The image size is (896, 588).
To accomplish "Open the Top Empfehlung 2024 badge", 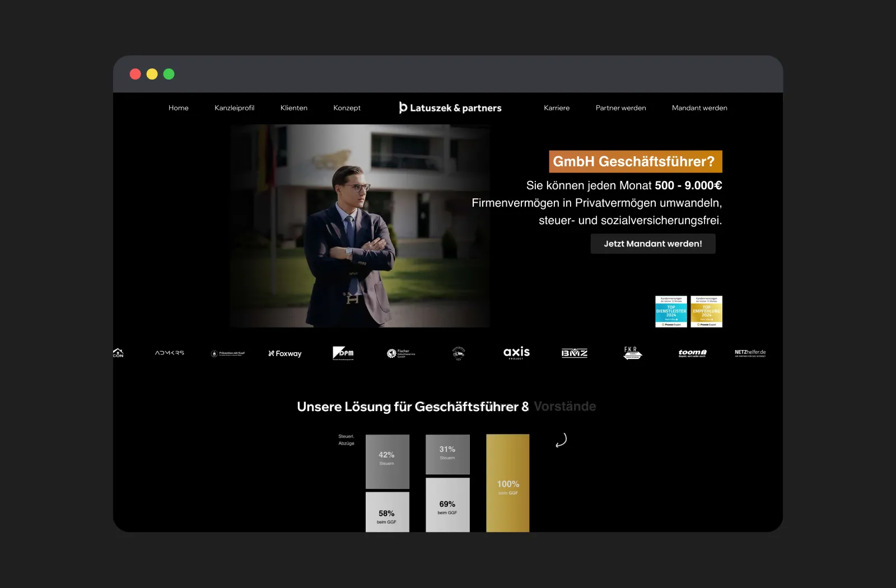I will pyautogui.click(x=706, y=311).
